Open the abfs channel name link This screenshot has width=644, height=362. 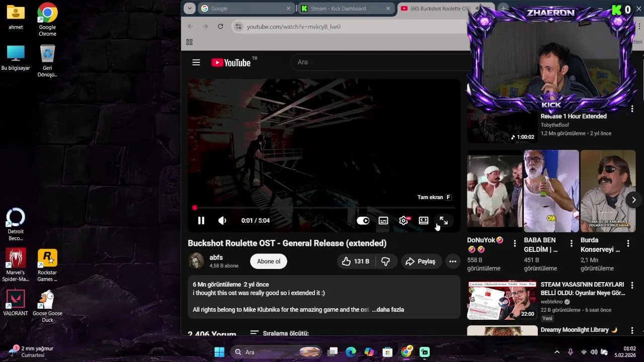[216, 257]
